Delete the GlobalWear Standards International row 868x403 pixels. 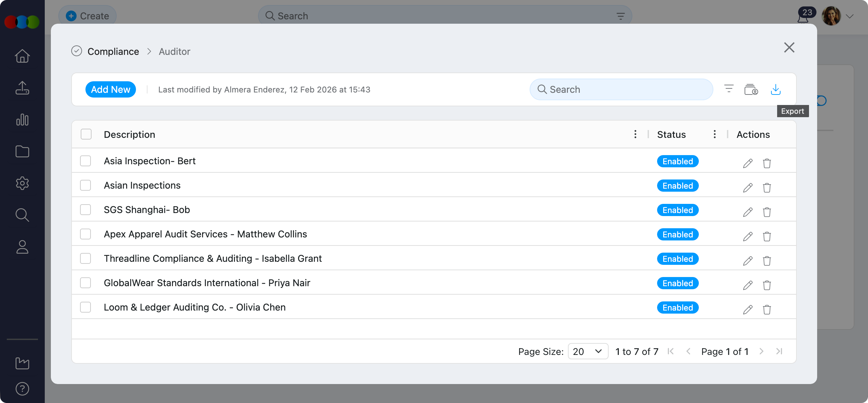tap(767, 285)
